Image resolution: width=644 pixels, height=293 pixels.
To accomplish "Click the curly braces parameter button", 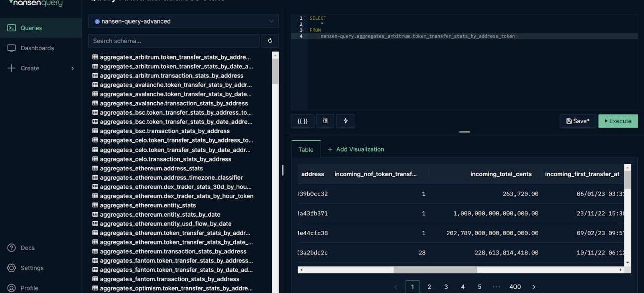I will [x=302, y=121].
